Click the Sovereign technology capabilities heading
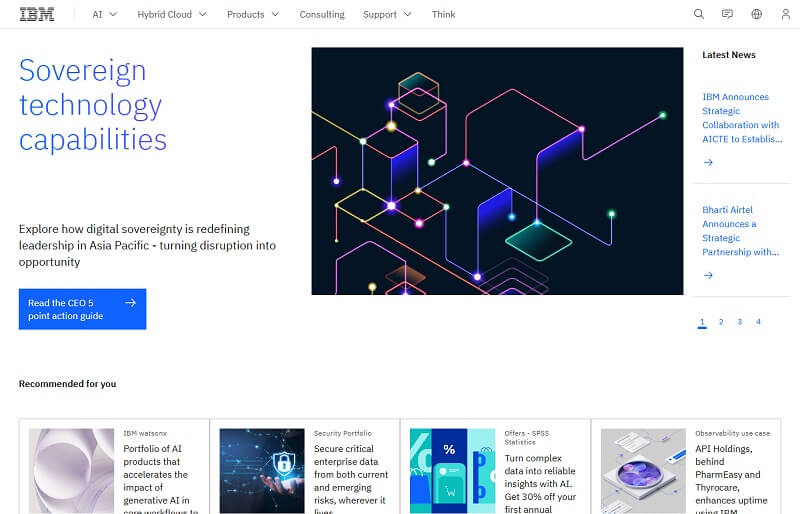This screenshot has width=800, height=514. [93, 105]
